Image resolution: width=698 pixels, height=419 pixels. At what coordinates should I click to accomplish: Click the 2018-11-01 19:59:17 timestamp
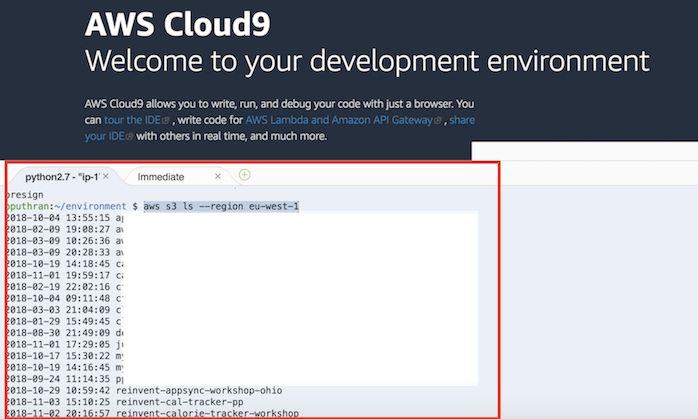[58, 276]
